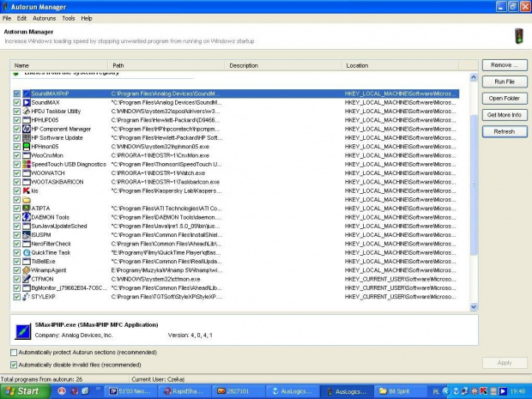Uncheck the BgMonitor startup entry
This screenshot has width=532, height=399.
click(16, 287)
